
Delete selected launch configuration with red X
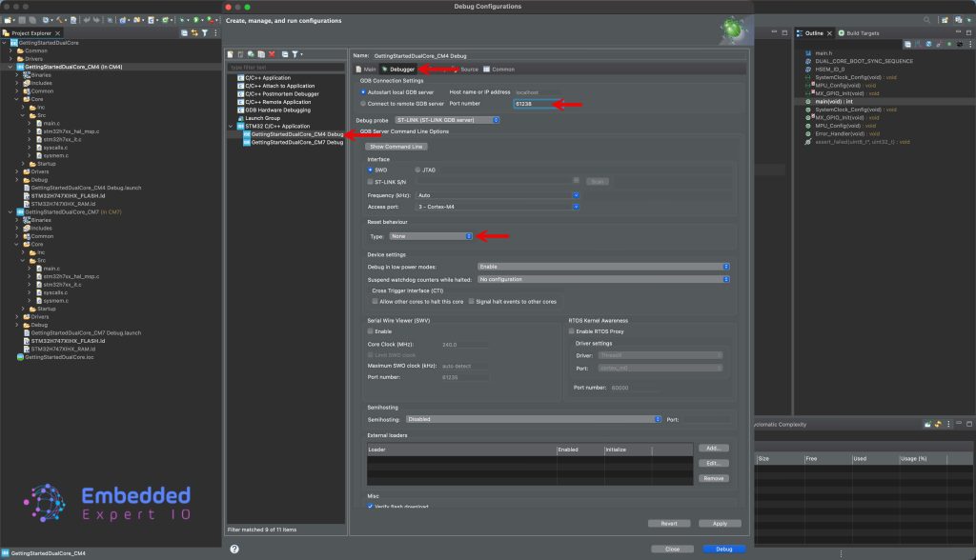tap(273, 54)
